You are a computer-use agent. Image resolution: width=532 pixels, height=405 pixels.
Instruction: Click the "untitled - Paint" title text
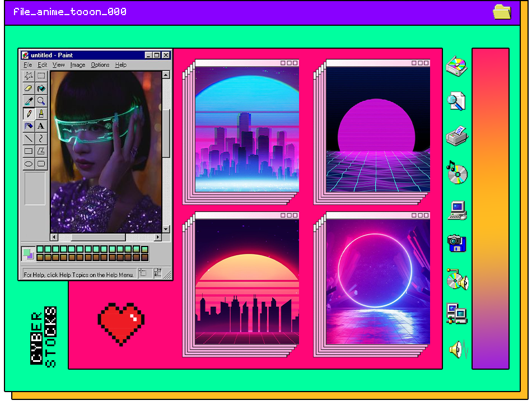tap(52, 55)
